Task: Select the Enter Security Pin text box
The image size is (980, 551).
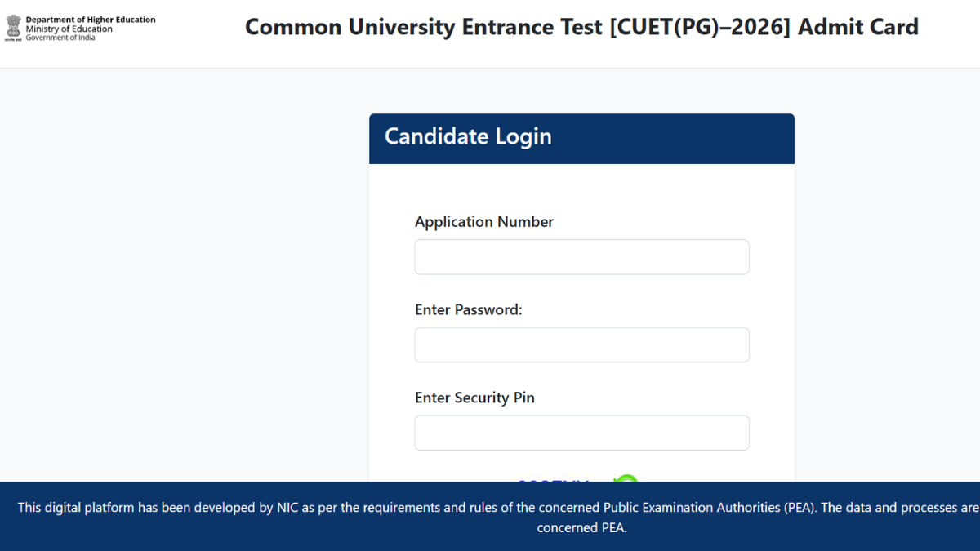Action: point(581,433)
